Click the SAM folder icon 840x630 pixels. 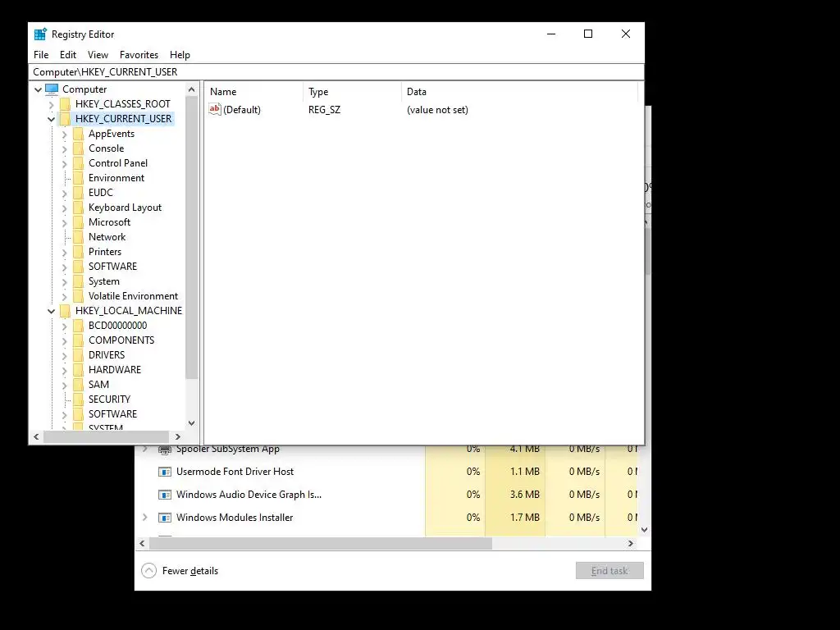[x=78, y=385]
